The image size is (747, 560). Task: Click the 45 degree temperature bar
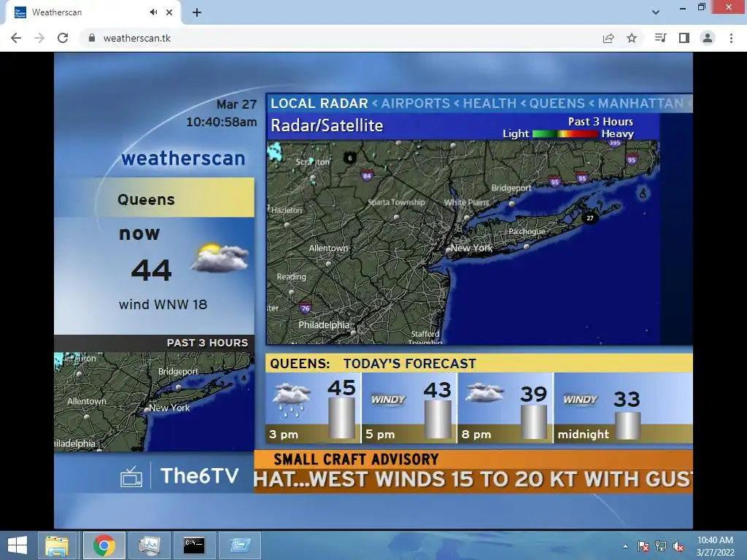click(x=341, y=418)
